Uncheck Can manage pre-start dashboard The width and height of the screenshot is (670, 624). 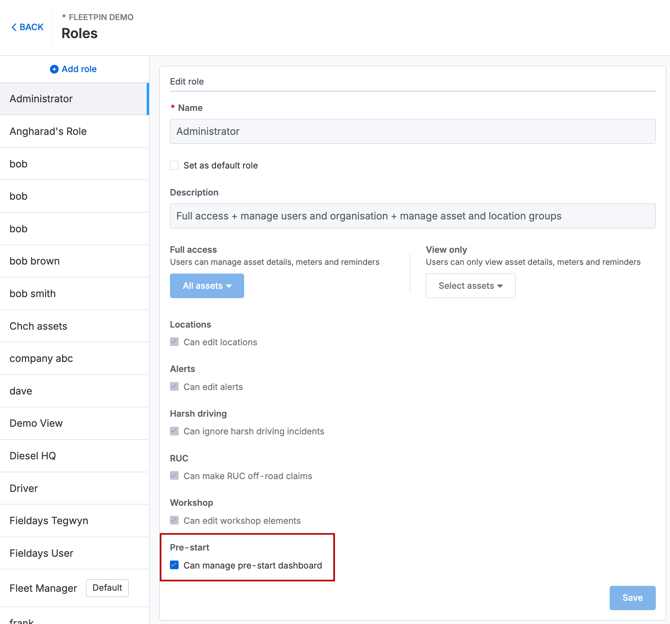[x=174, y=565]
